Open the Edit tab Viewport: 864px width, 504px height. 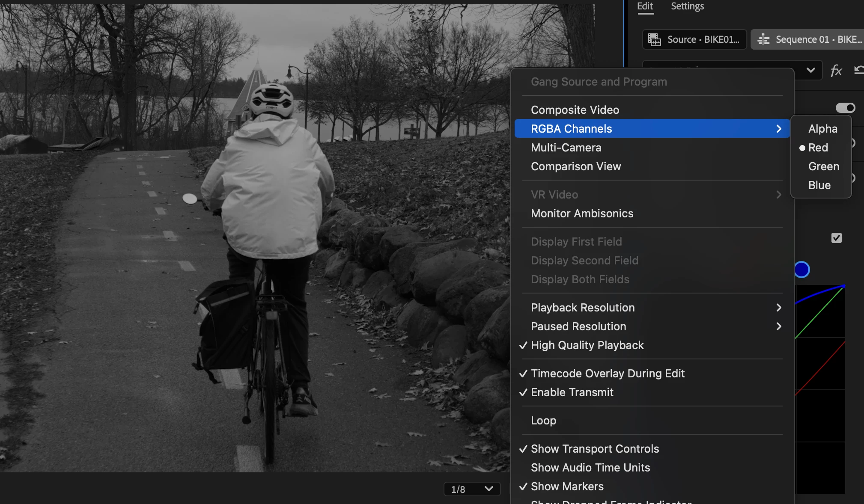[645, 6]
